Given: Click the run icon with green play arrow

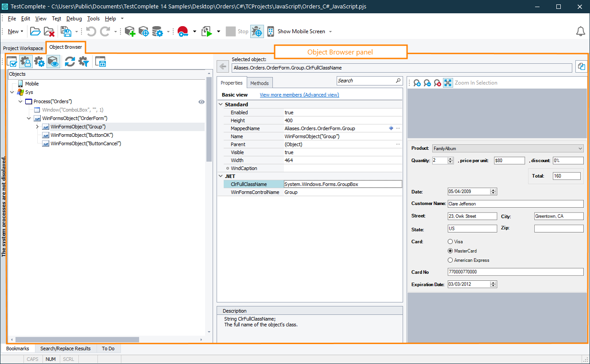Looking at the screenshot, I should click(207, 31).
